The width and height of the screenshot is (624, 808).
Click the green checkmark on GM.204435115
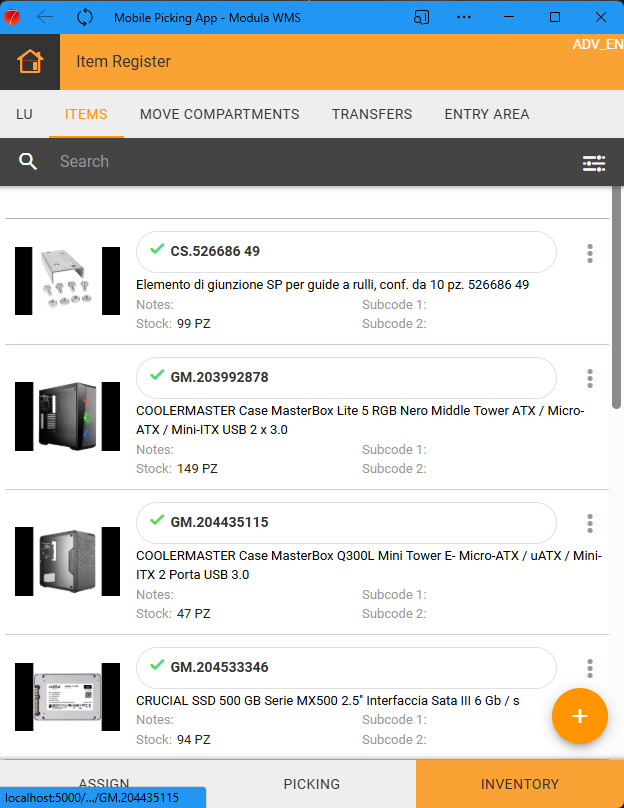[157, 520]
